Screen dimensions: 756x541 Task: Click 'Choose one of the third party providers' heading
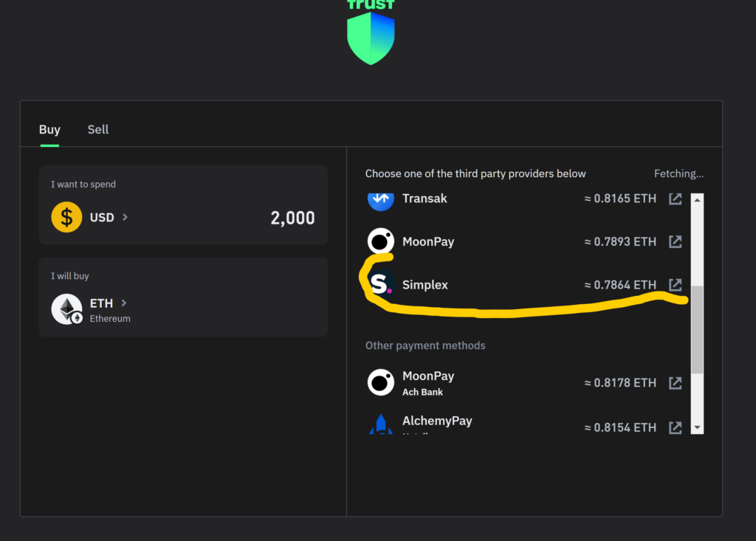(x=475, y=173)
